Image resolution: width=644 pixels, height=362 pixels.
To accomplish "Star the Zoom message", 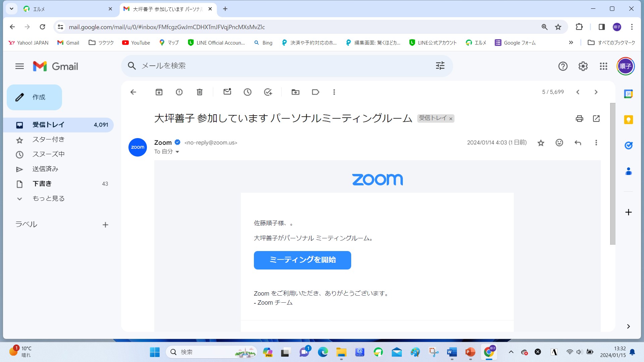I will coord(541,143).
